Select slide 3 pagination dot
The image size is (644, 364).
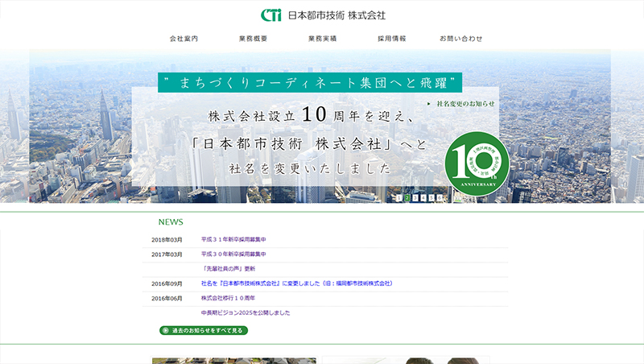(x=415, y=197)
